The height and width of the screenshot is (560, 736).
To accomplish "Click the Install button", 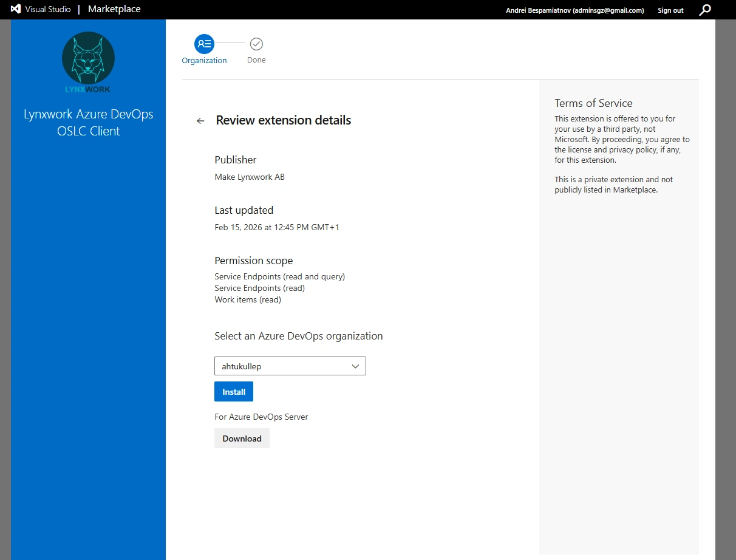I will 234,392.
